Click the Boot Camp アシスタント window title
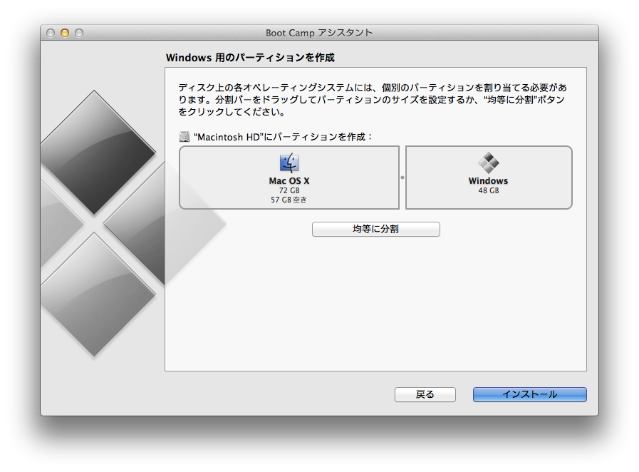The width and height of the screenshot is (639, 472). 319,33
